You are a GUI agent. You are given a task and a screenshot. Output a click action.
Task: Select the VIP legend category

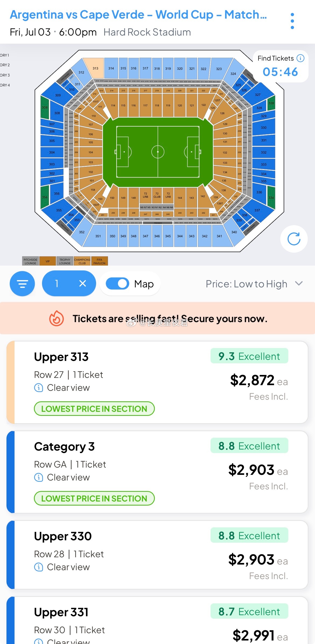48,261
